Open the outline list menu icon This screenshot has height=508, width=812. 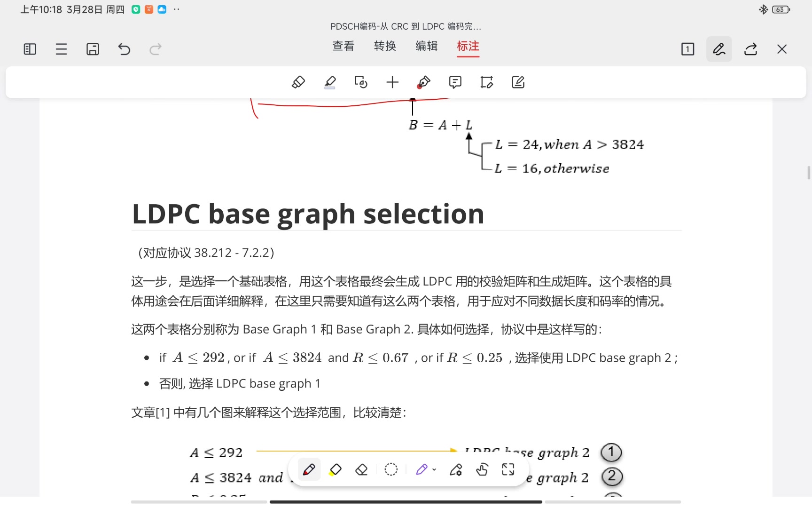point(61,49)
